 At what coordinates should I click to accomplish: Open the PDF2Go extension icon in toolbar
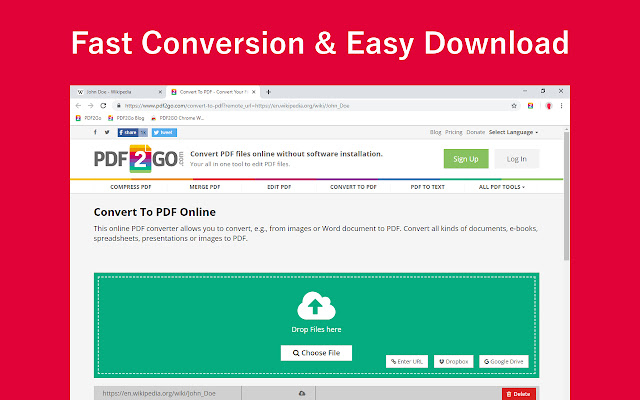pos(530,106)
